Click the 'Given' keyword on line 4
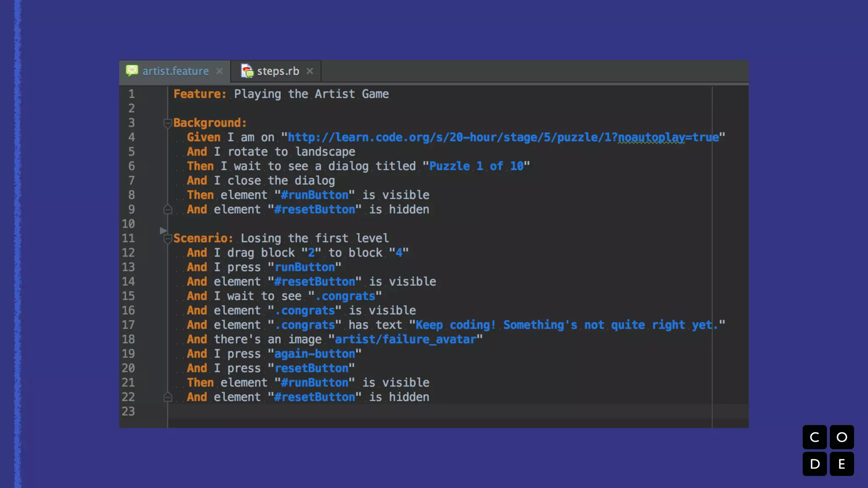868x488 pixels. coord(203,137)
